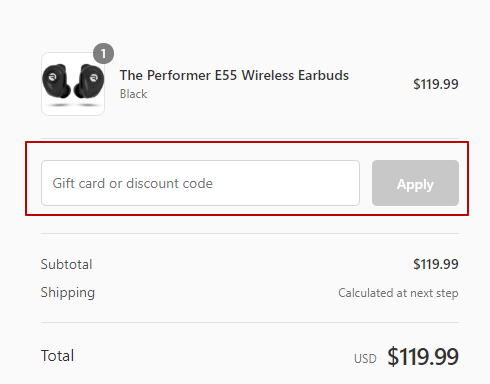Focus the gift card or discount code field

tap(200, 183)
